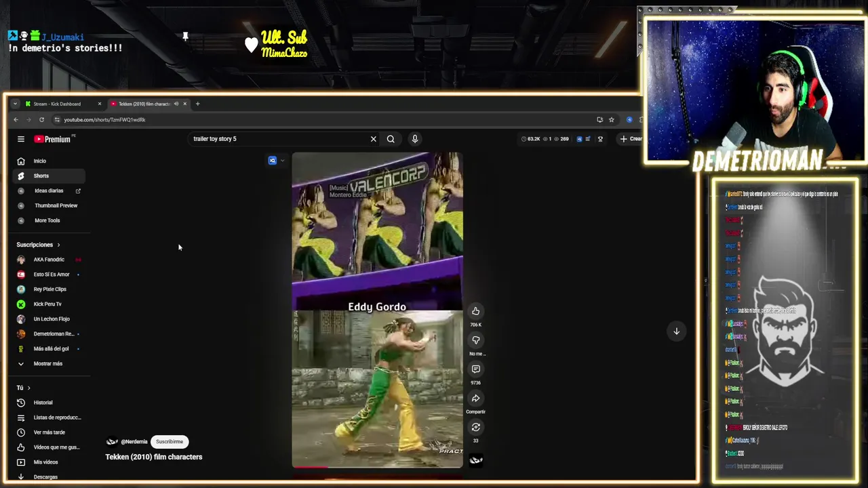This screenshot has height=488, width=868.
Task: Expand the Tú section chevron
Action: pos(28,388)
